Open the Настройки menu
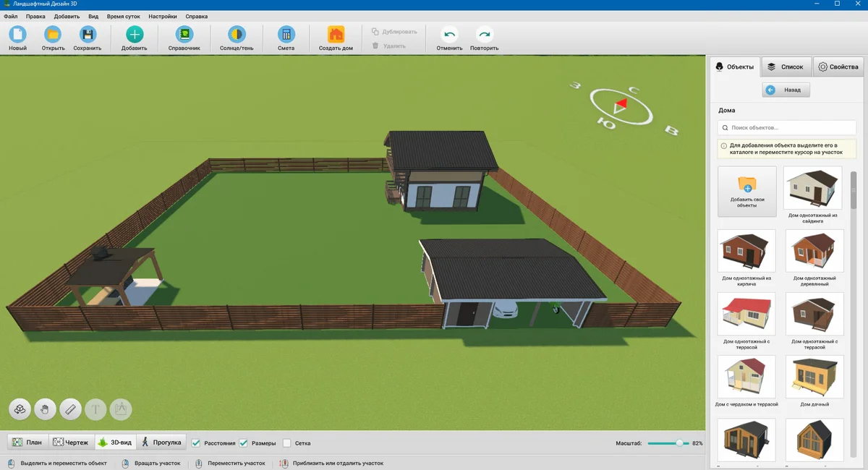The width and height of the screenshot is (868, 470). click(x=163, y=16)
